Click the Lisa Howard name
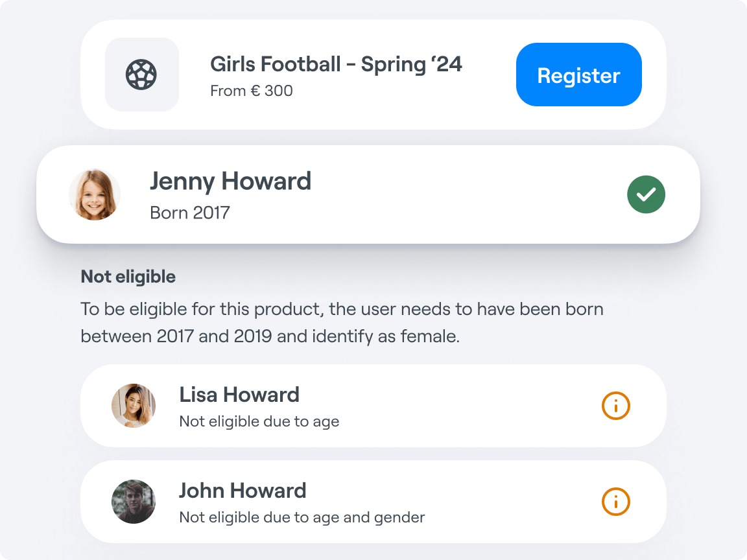Screen dimensions: 747x560 [239, 395]
